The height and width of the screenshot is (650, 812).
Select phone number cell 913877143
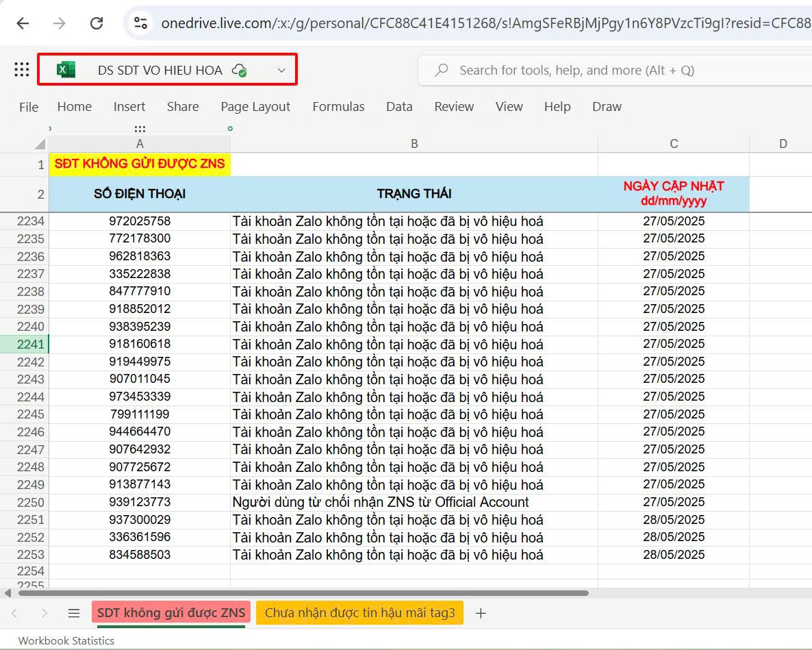tap(140, 485)
